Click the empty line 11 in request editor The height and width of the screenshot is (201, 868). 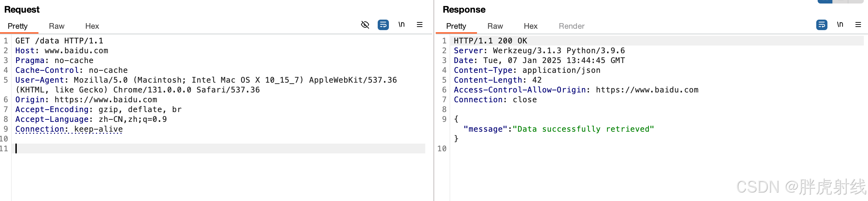[x=219, y=148]
